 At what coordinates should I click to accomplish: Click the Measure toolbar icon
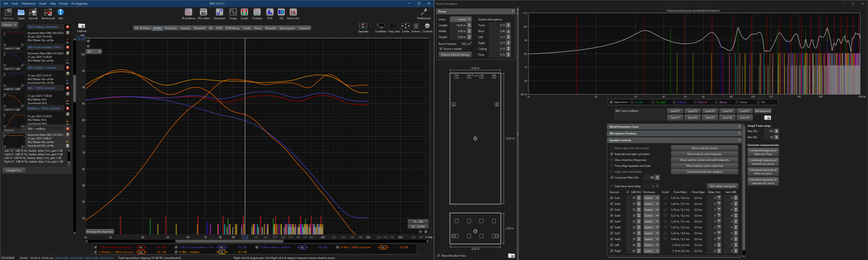(x=8, y=12)
